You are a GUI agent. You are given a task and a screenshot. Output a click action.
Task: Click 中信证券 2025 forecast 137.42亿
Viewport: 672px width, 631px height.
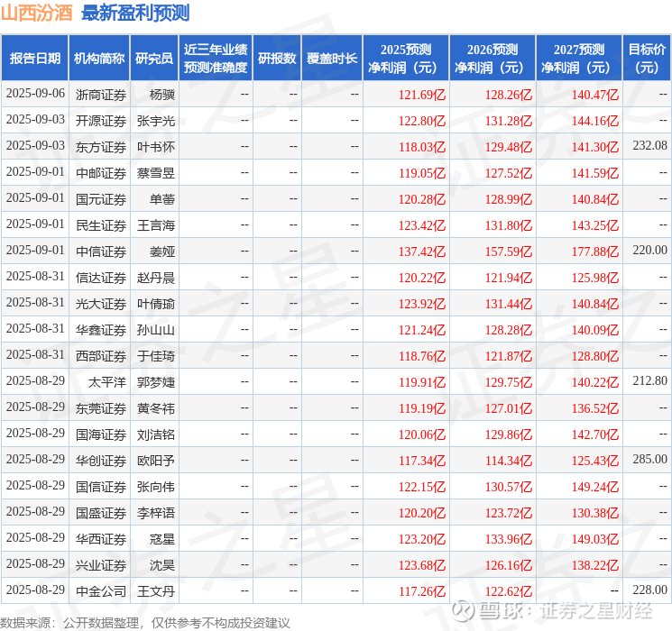422,251
